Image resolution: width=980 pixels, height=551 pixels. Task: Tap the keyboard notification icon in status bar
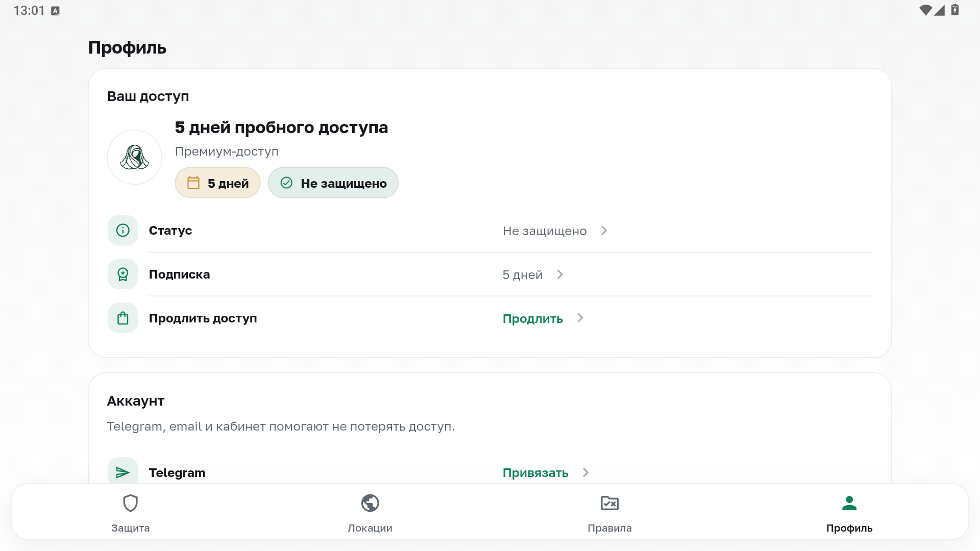[56, 11]
